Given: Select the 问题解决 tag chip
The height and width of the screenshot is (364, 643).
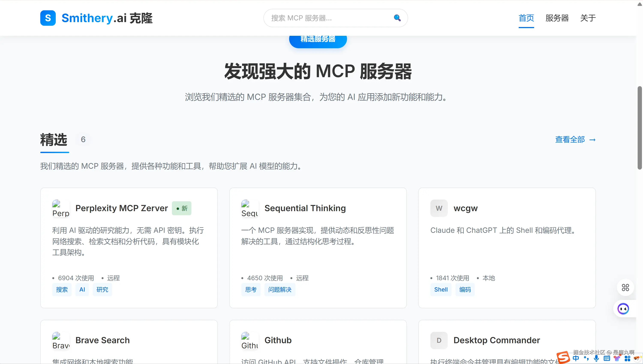Looking at the screenshot, I should pyautogui.click(x=280, y=289).
